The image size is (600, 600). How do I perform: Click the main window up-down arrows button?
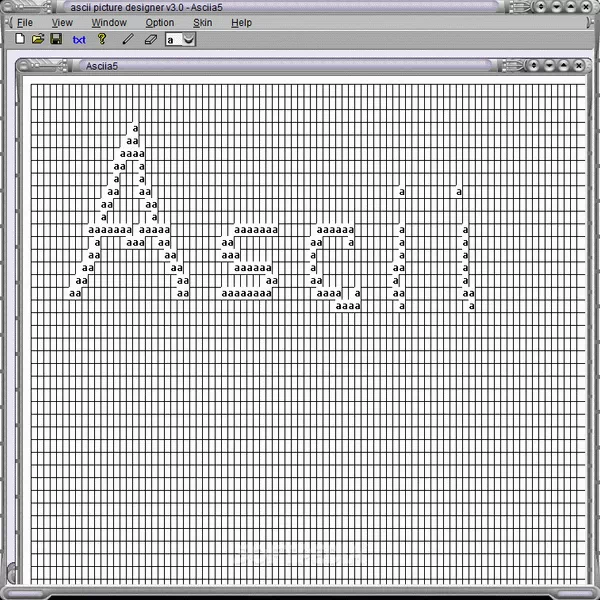[541, 7]
